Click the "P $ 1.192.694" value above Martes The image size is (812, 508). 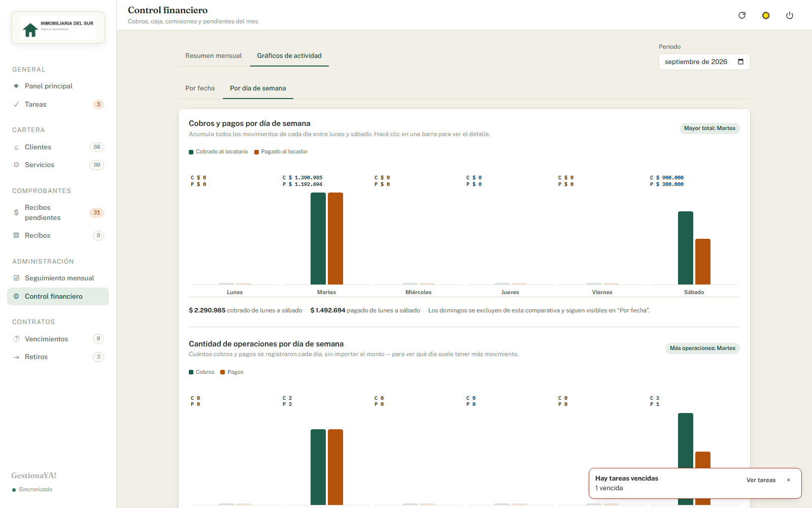(302, 184)
